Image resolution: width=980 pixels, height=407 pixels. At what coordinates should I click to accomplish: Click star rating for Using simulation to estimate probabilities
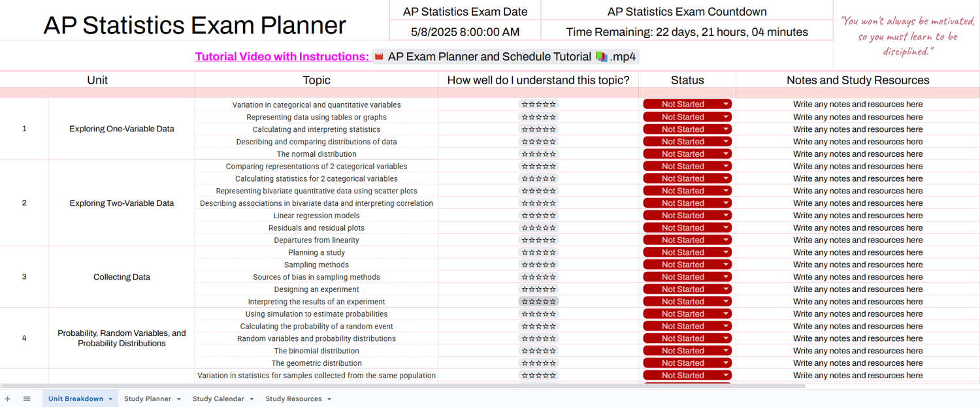[538, 314]
